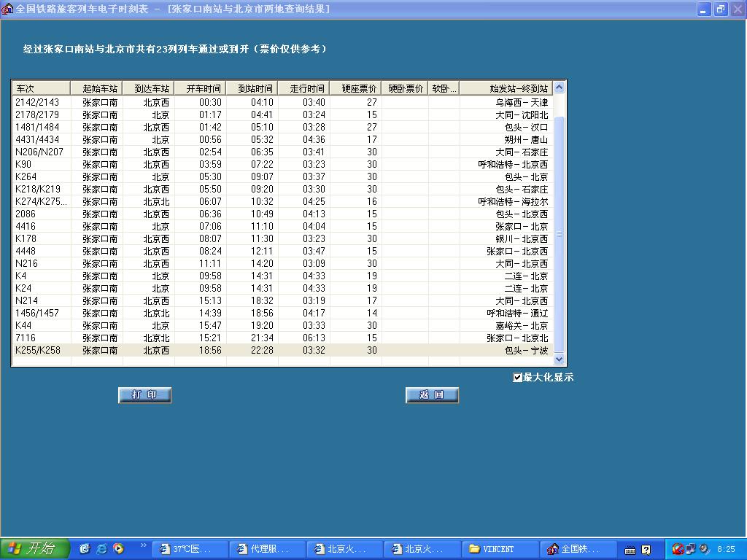Select train row K178
Screen dimensions: 747x560
(x=282, y=238)
